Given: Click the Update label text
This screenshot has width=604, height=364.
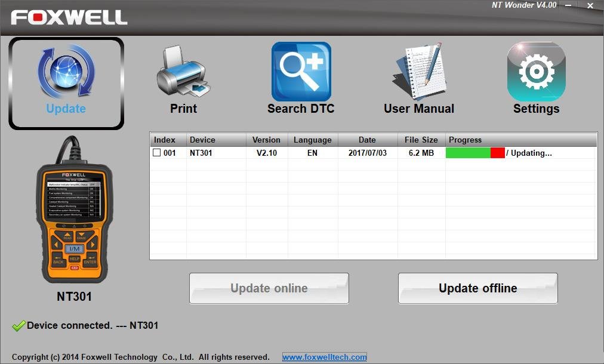Looking at the screenshot, I should [66, 109].
